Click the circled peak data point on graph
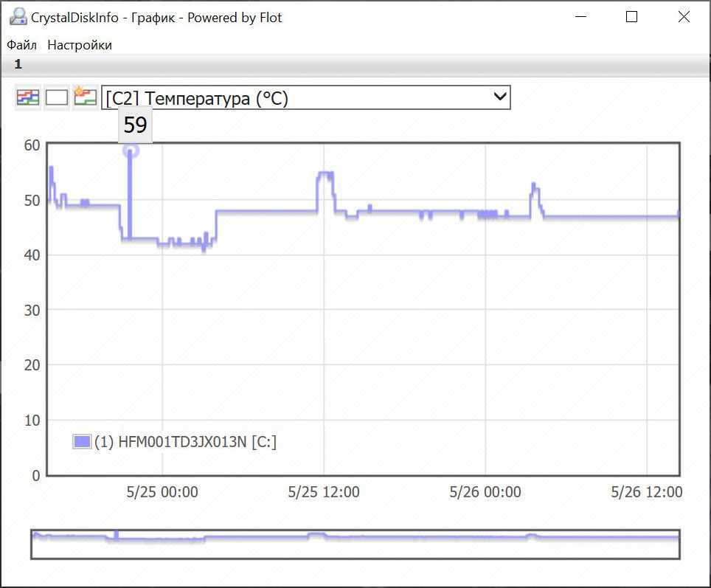 click(x=131, y=151)
